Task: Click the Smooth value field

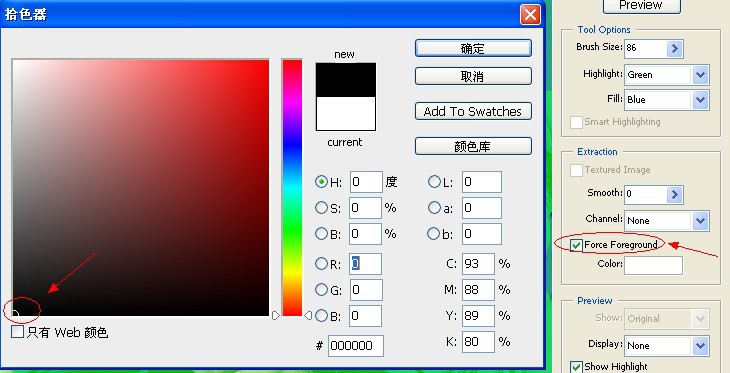Action: pos(646,194)
